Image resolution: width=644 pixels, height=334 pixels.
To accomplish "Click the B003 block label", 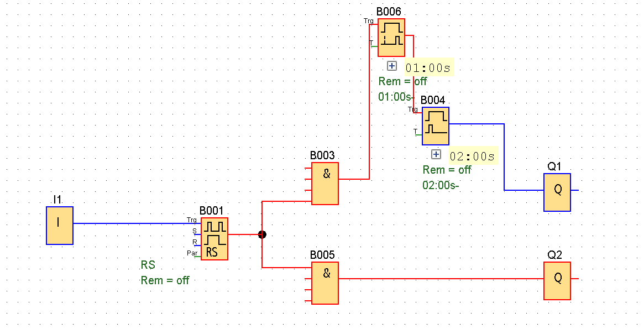I will (322, 155).
